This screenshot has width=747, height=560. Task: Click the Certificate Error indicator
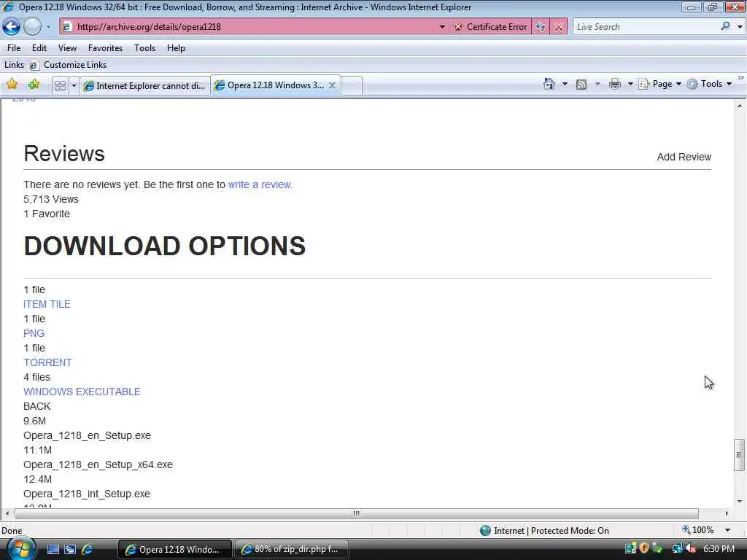[491, 27]
